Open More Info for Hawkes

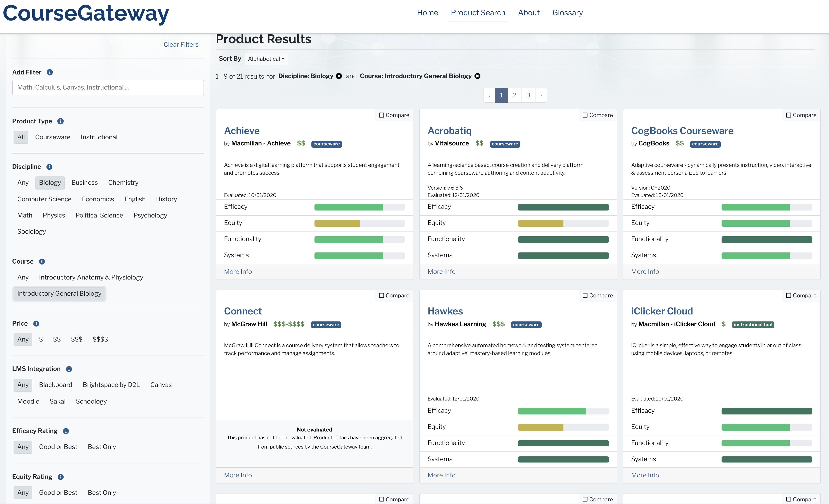[x=441, y=475]
